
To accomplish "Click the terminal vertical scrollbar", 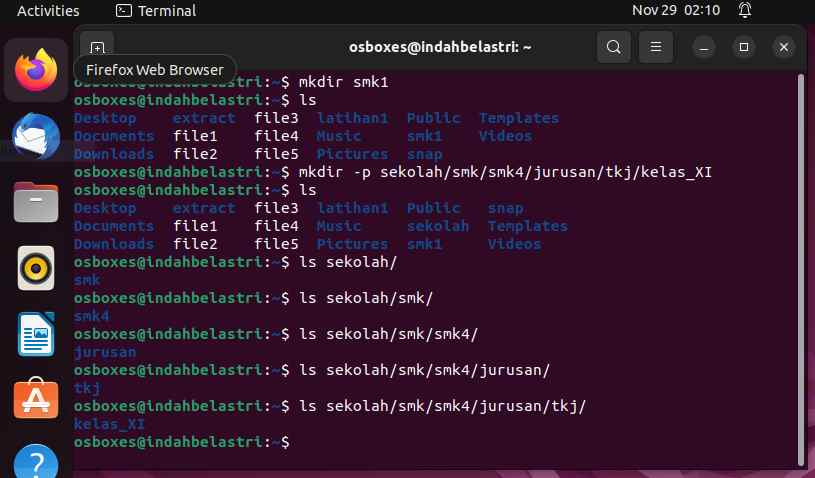I will pyautogui.click(x=800, y=270).
